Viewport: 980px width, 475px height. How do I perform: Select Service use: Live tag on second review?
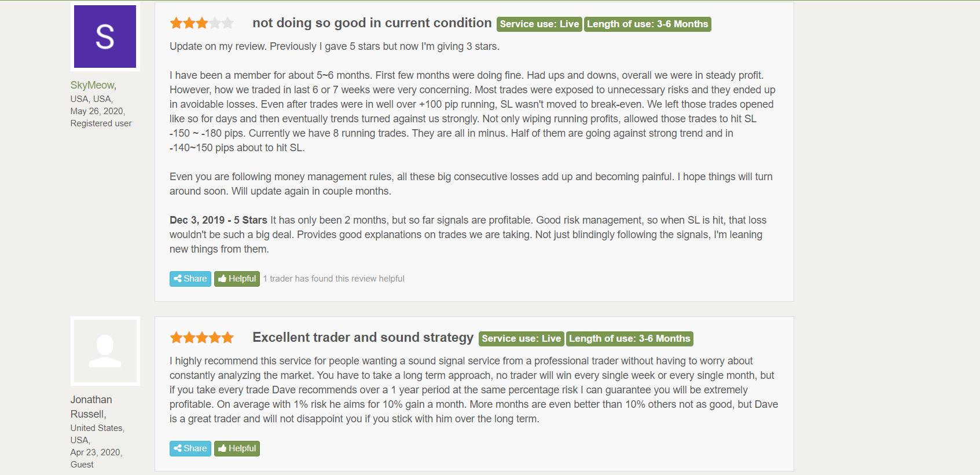521,339
